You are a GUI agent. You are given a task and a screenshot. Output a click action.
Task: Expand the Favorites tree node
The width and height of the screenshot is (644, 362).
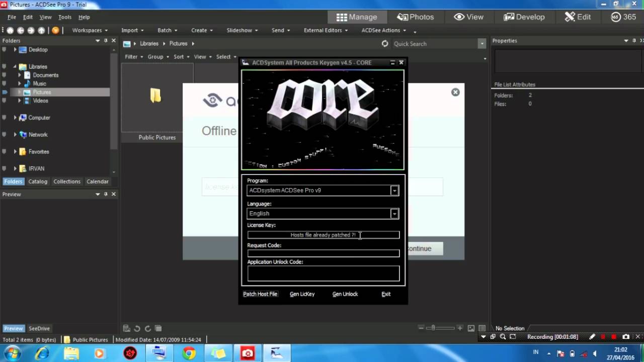pos(15,151)
